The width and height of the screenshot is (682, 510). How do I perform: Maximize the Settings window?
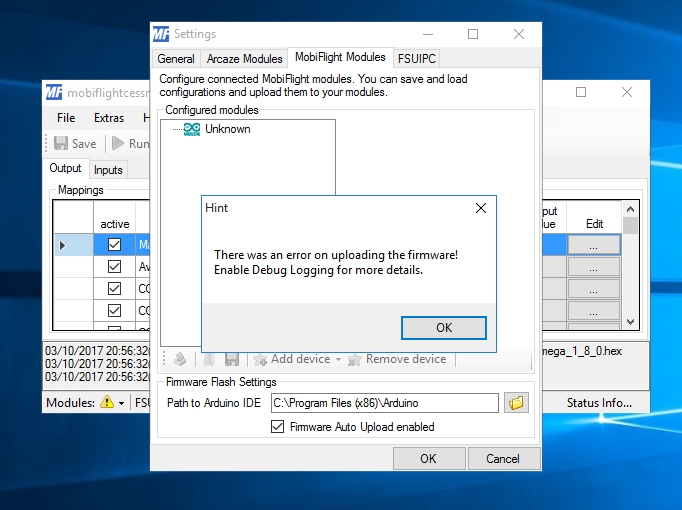[x=473, y=34]
